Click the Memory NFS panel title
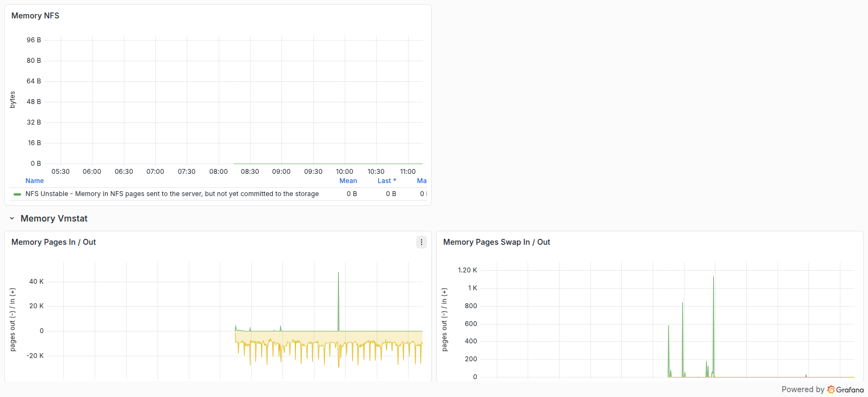 pyautogui.click(x=35, y=16)
